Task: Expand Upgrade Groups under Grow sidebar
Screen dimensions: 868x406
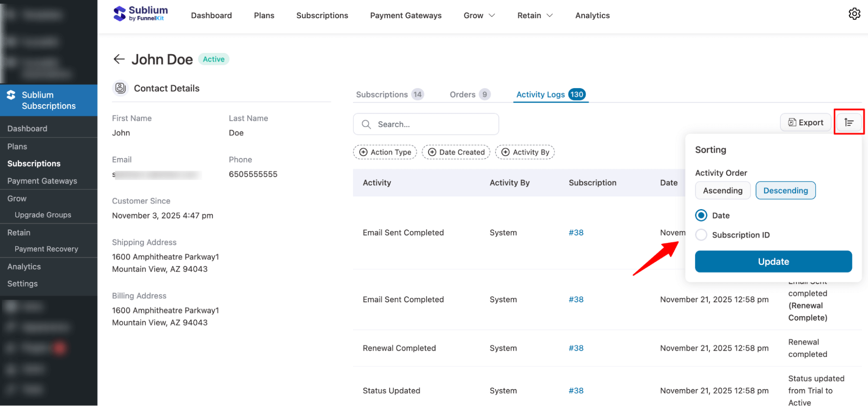Action: (x=43, y=214)
